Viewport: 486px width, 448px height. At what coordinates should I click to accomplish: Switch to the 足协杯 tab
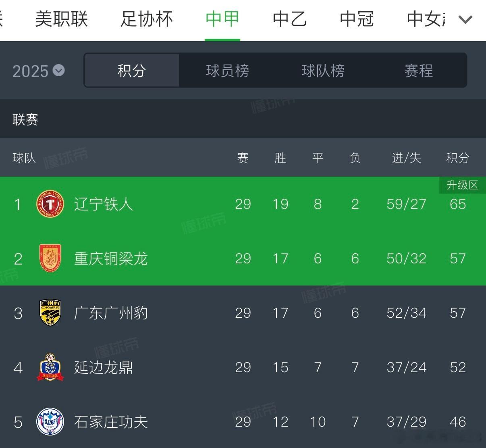146,19
